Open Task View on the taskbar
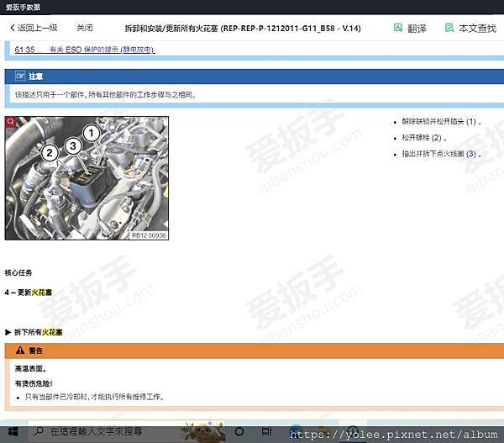This screenshot has height=443, width=504. 267,431
